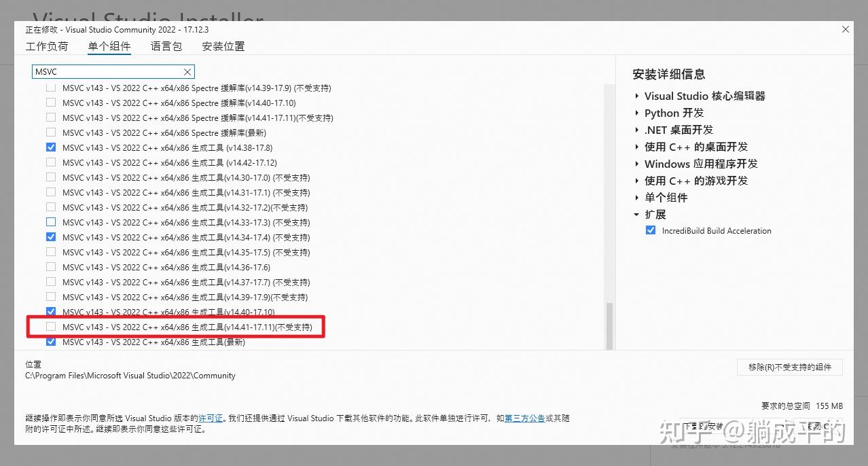The image size is (868, 466).
Task: Collapse the 扩展 section
Action: tap(636, 214)
